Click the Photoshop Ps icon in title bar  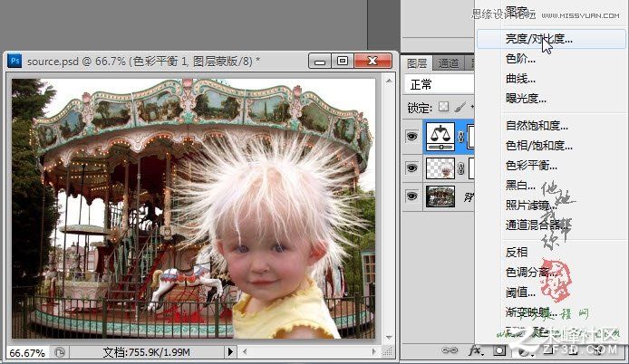15,61
